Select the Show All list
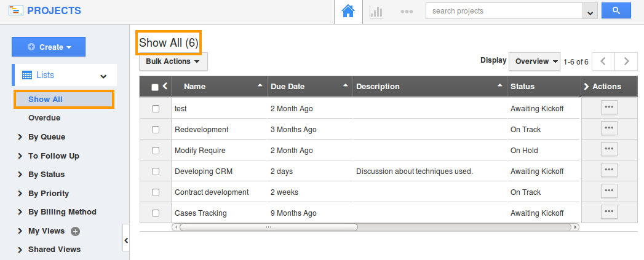 [x=64, y=100]
